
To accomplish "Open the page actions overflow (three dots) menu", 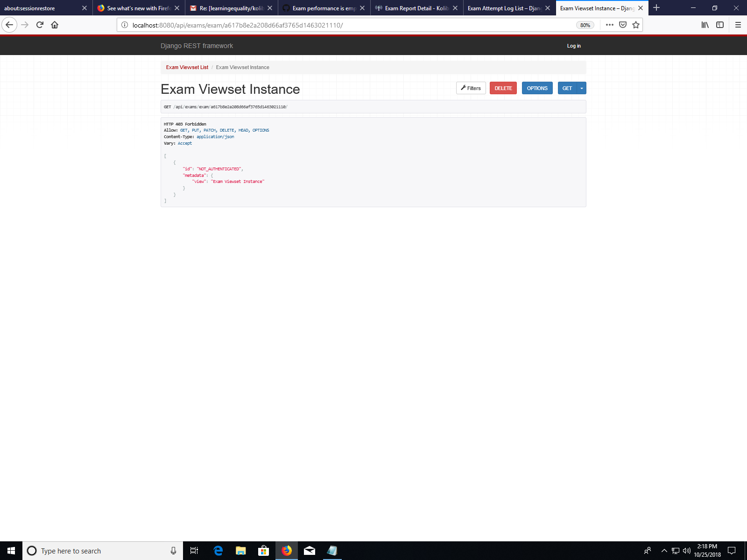I will 610,25.
